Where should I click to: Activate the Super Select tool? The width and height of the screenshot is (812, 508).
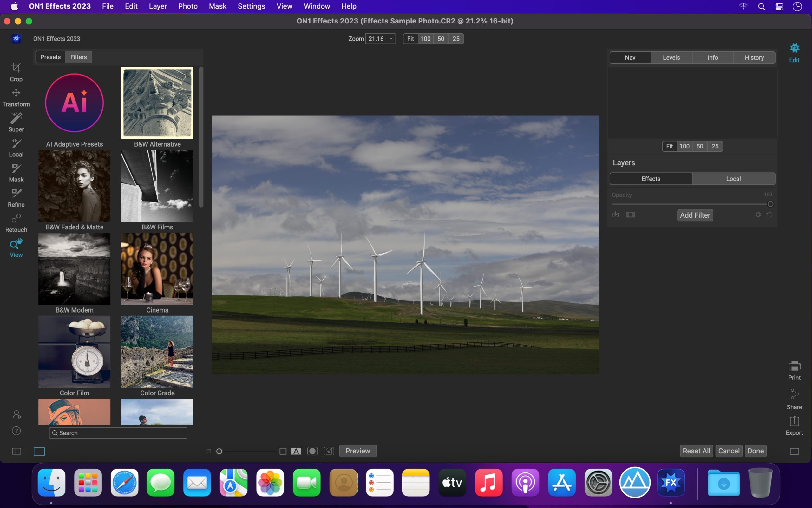(x=16, y=122)
